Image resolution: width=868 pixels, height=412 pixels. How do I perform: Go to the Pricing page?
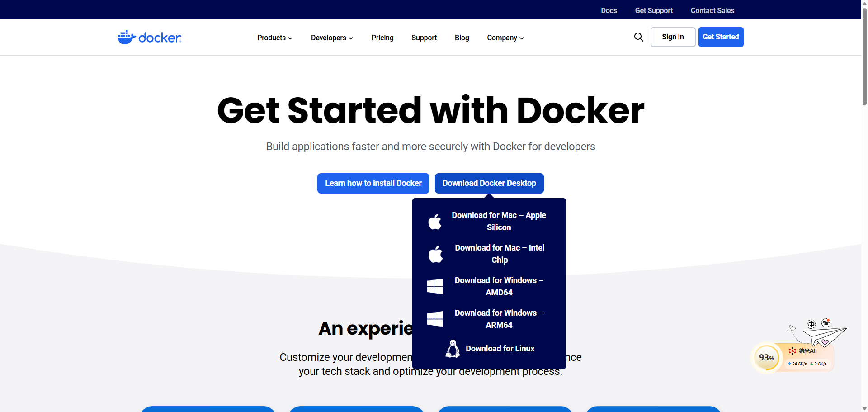pos(382,38)
